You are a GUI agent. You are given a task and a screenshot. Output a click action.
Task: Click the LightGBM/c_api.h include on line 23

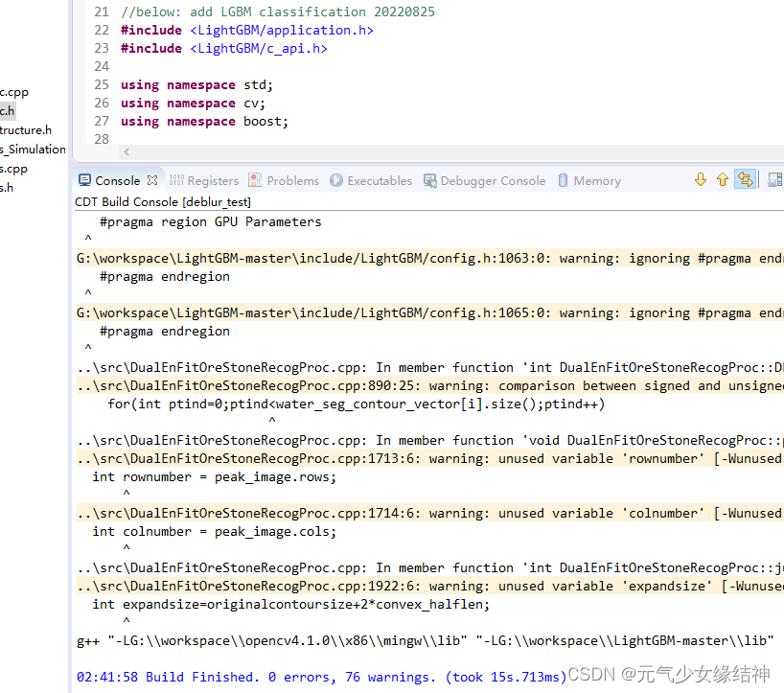click(259, 49)
